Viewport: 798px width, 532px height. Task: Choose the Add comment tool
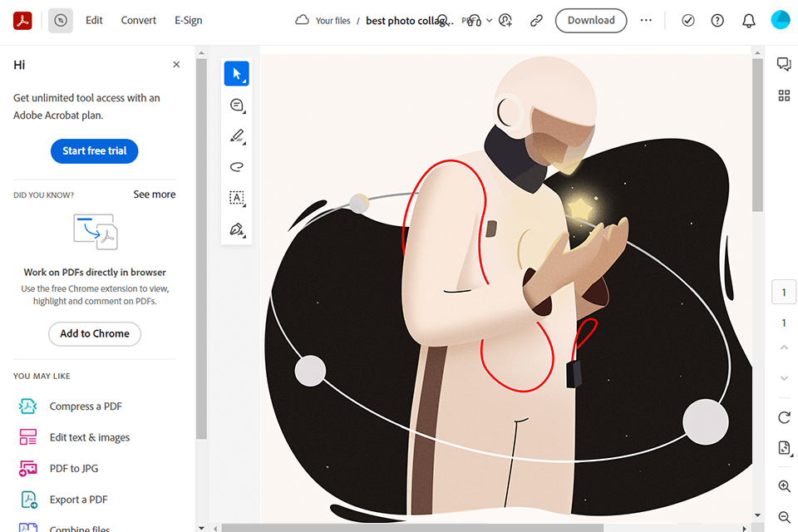coord(237,105)
